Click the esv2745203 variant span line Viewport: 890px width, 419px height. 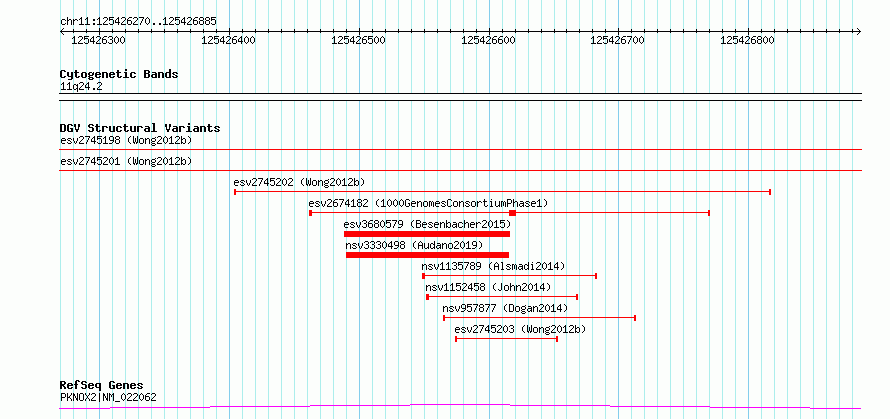(506, 338)
